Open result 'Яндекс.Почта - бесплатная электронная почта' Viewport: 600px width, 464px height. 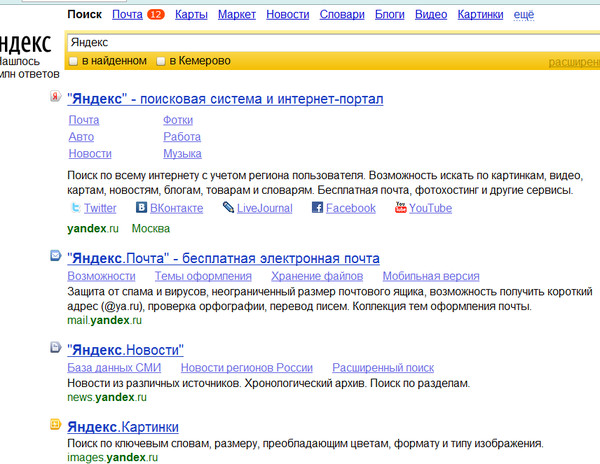point(223,259)
